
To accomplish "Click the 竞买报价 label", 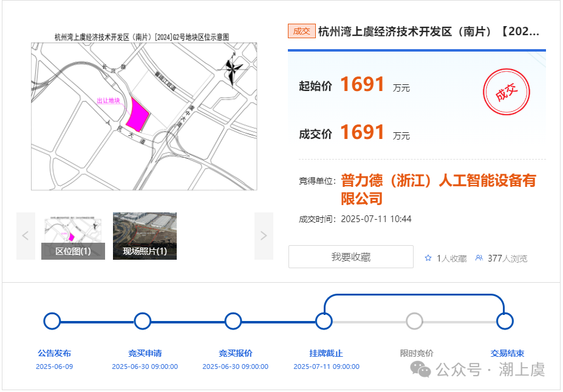I will tap(236, 353).
